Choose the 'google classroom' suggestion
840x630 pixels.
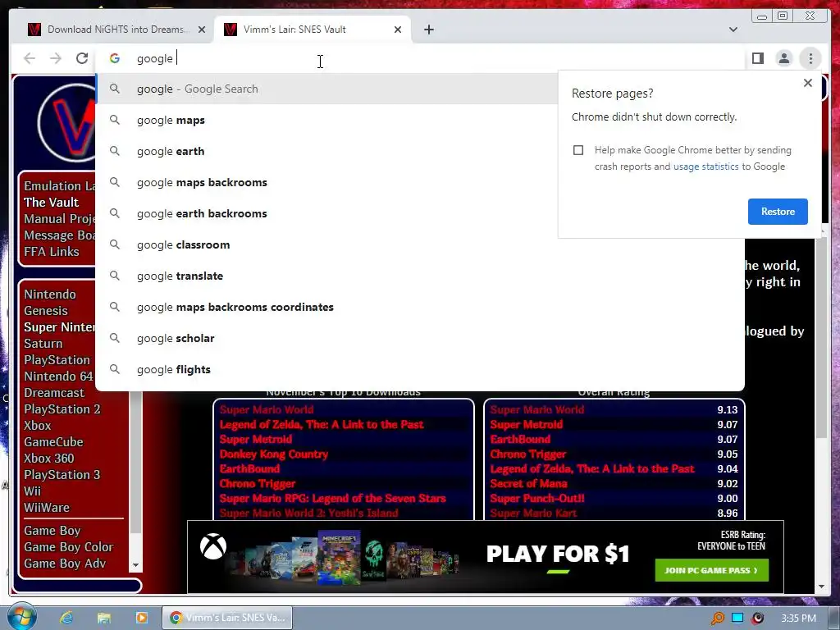420,244
